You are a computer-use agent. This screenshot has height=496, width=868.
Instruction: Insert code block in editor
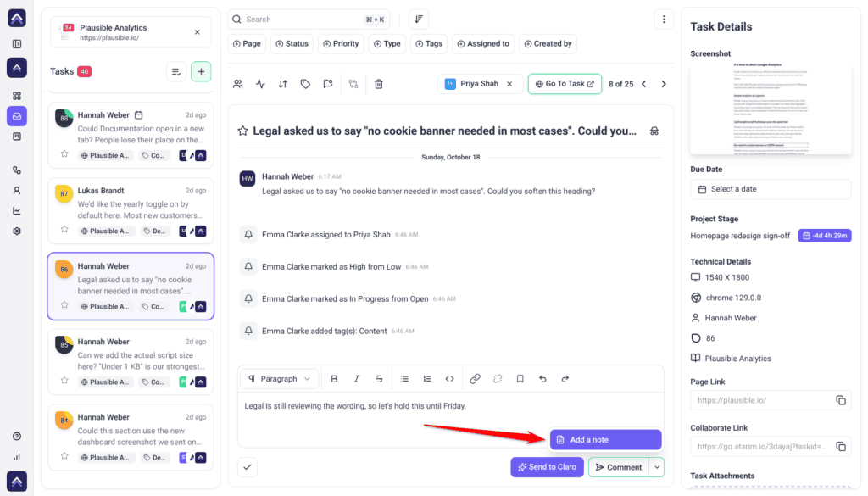click(x=449, y=379)
